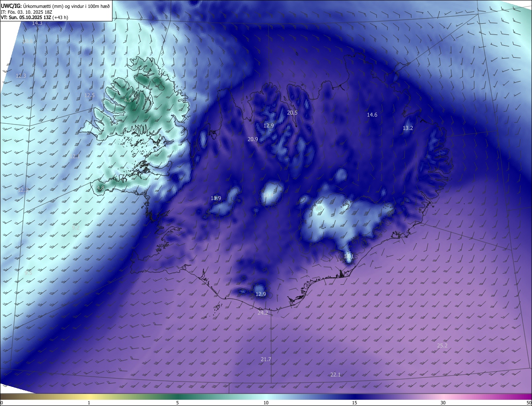The image size is (532, 406).
Task: Click the 24.2 value on the south coast
Action: point(263,313)
